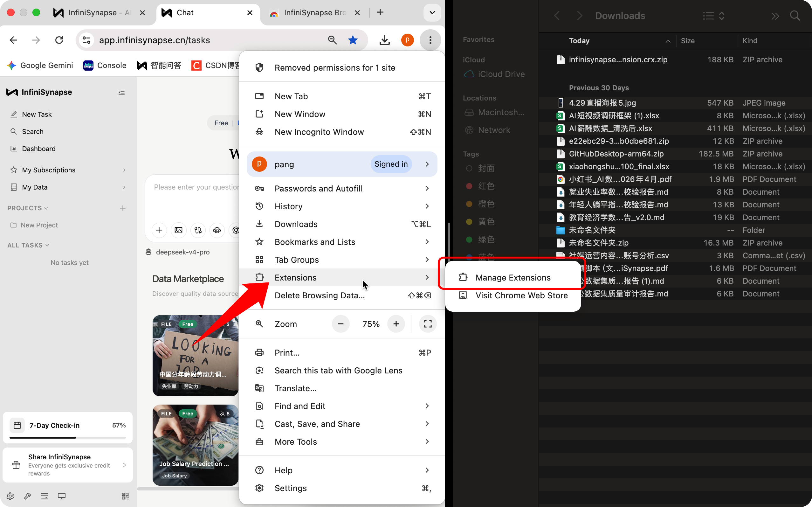
Task: Collapse the PROJECTS section header
Action: tap(28, 208)
